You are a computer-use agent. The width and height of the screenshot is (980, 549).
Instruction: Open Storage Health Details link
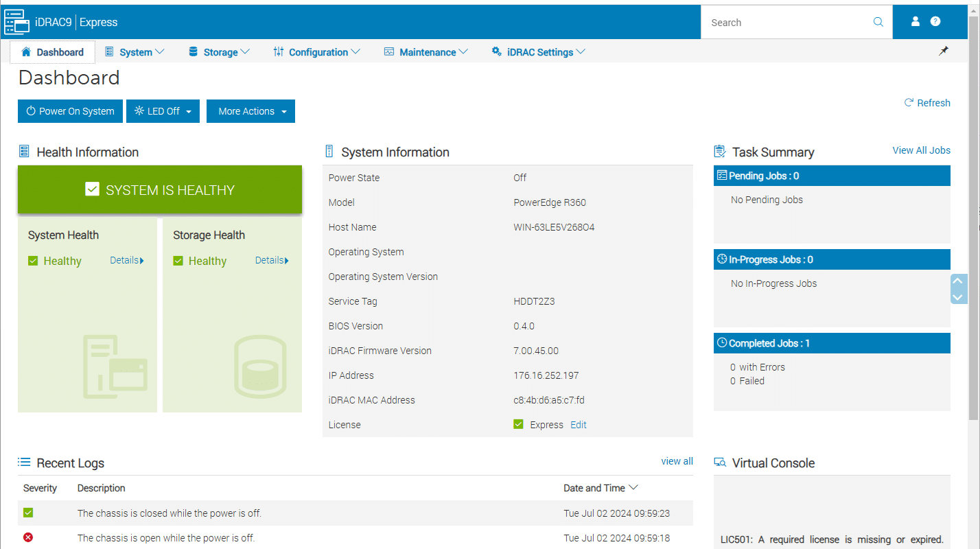click(272, 260)
